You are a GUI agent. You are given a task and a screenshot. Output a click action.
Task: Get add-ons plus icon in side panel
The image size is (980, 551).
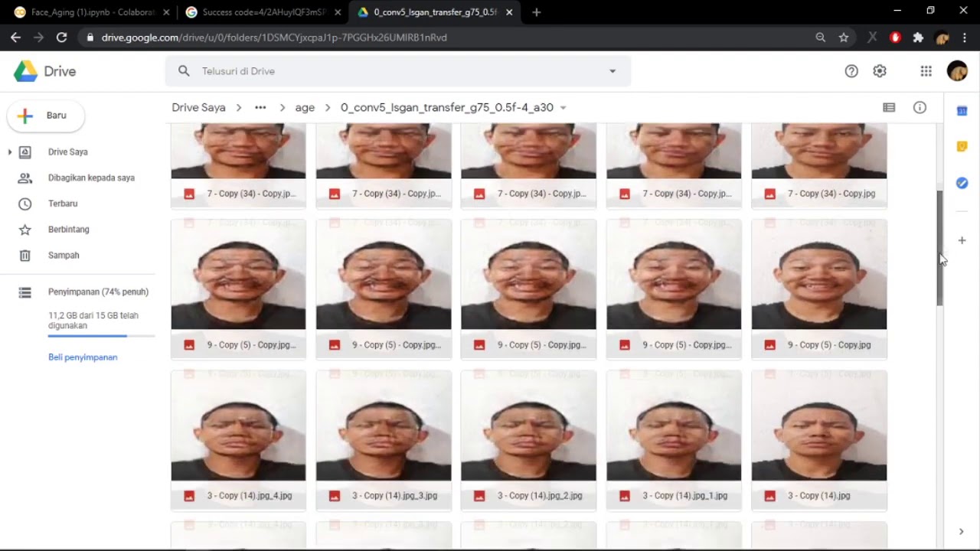click(962, 240)
